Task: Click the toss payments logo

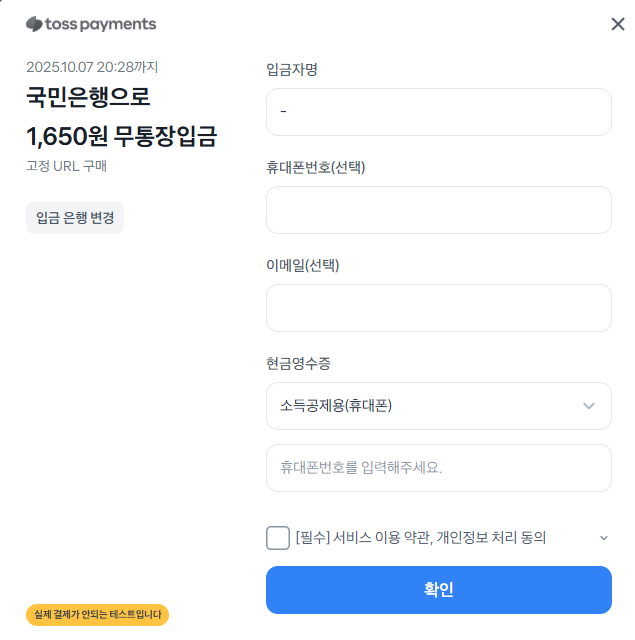Action: tap(91, 24)
